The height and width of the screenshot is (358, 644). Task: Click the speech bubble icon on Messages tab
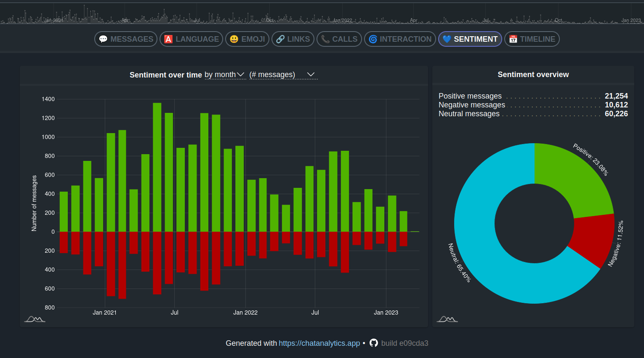(x=103, y=39)
